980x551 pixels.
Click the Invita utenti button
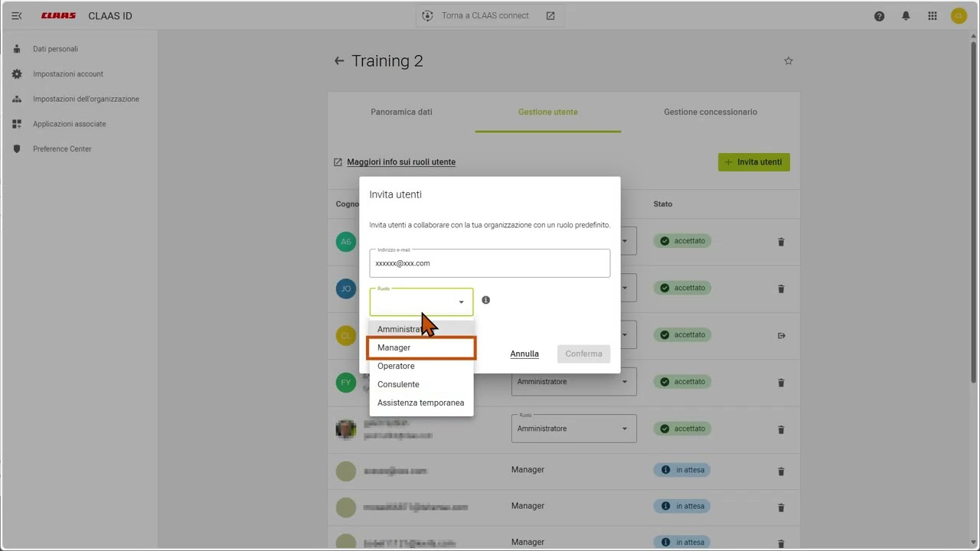[x=754, y=162]
